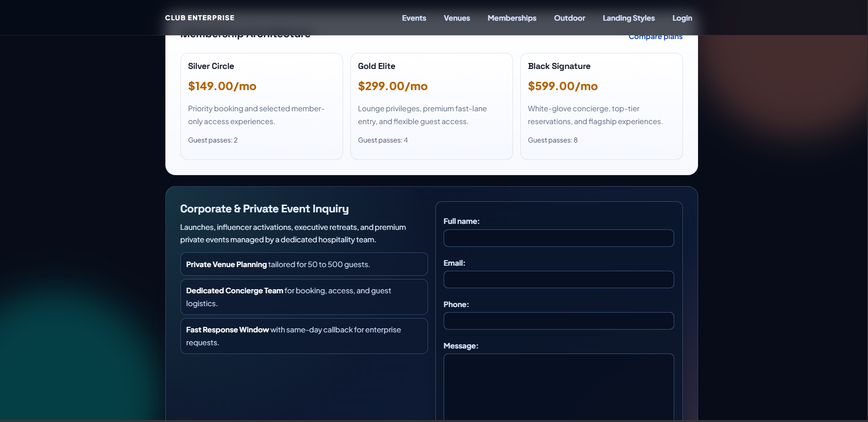Focus the Full name input field
Screen dimensions: 868x422
point(558,238)
